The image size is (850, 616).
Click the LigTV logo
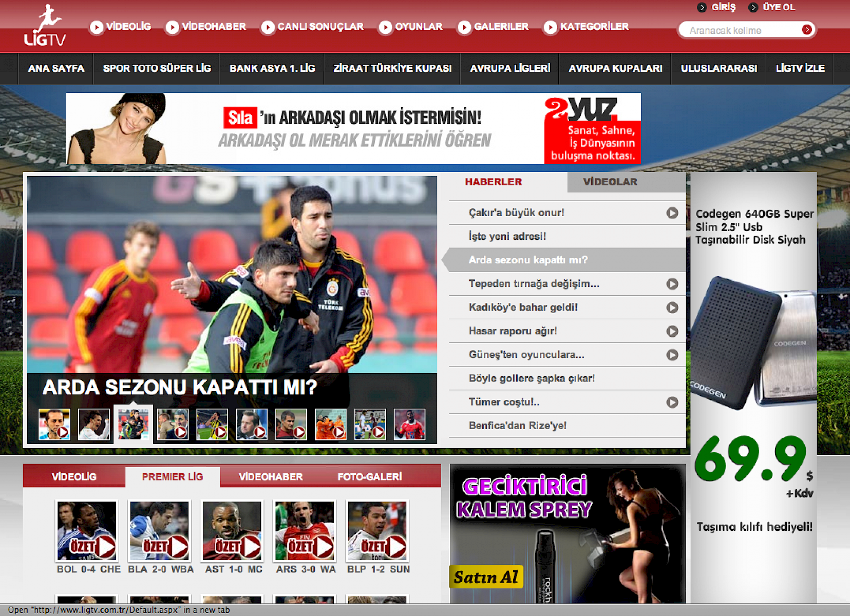click(x=45, y=27)
